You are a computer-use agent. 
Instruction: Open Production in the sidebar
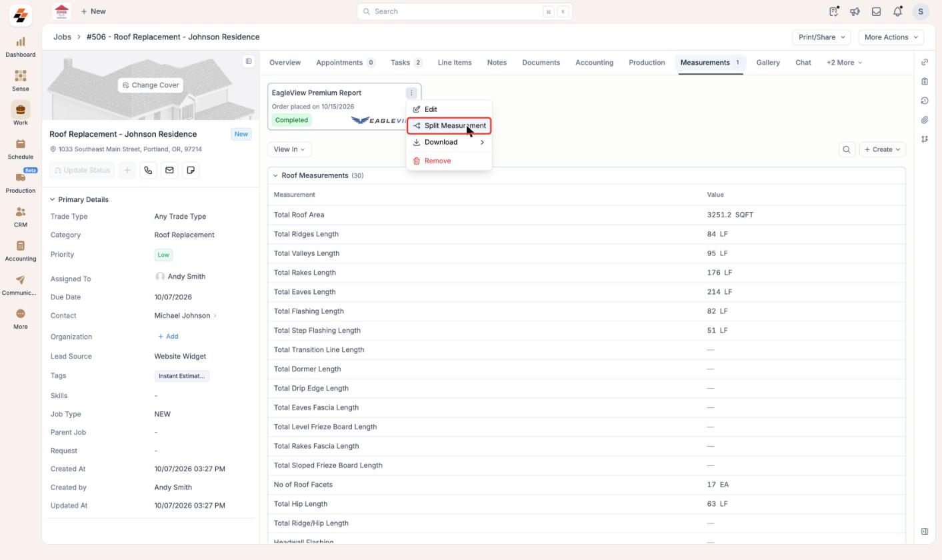pyautogui.click(x=20, y=183)
